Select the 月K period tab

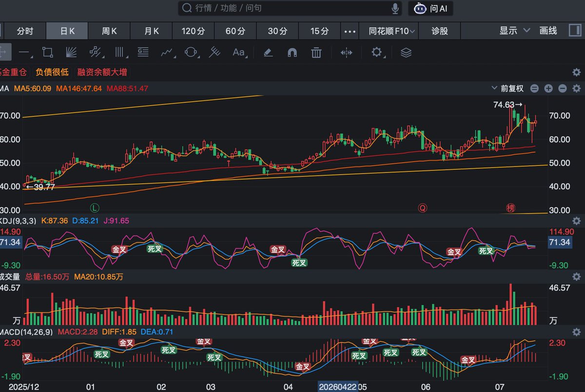click(152, 31)
